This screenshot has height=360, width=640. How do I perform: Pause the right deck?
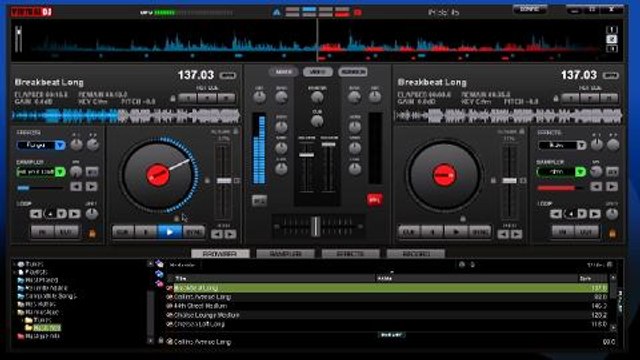point(432,232)
